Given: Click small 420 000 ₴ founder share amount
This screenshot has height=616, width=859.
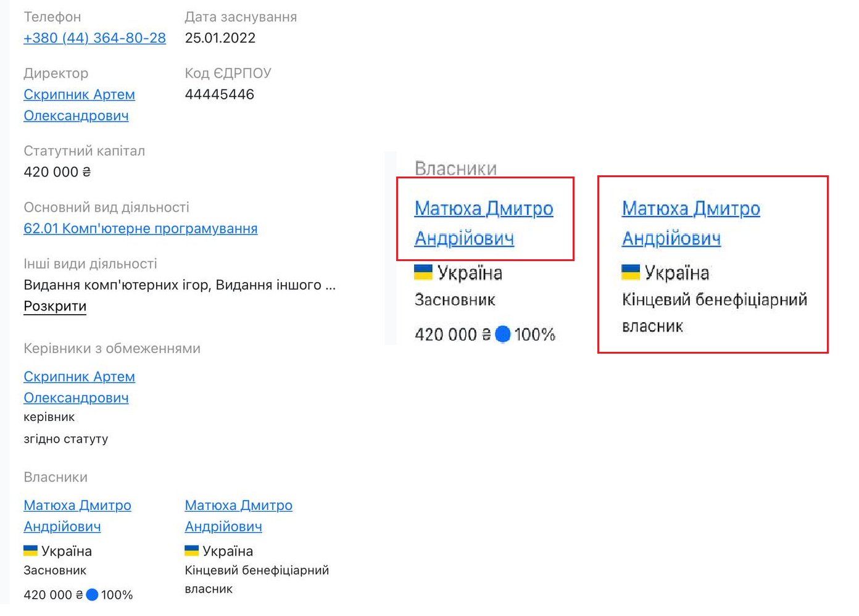Looking at the screenshot, I should 53,595.
